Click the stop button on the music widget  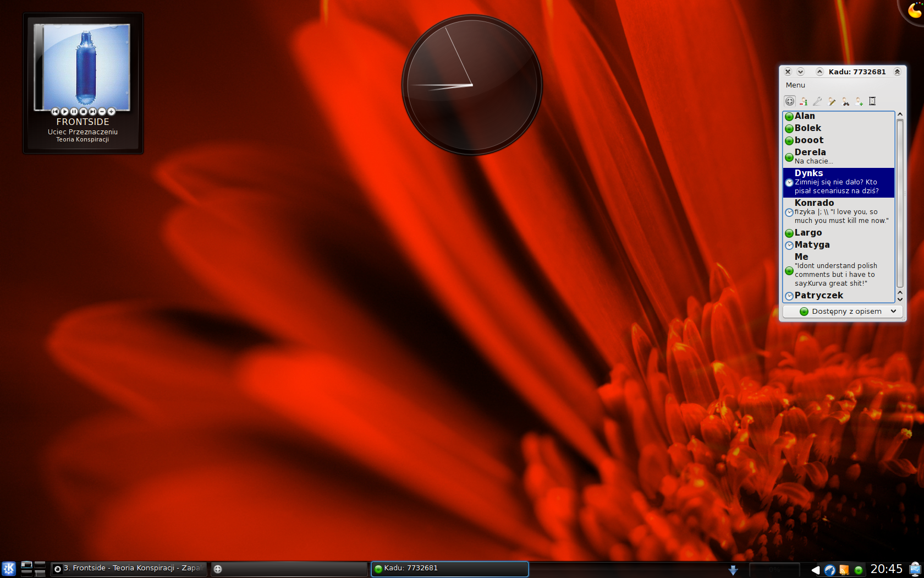pyautogui.click(x=83, y=112)
